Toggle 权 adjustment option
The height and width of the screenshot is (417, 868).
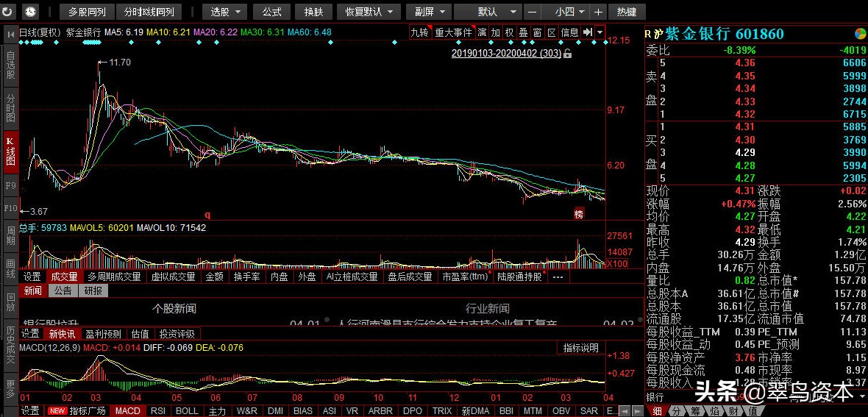tap(509, 32)
